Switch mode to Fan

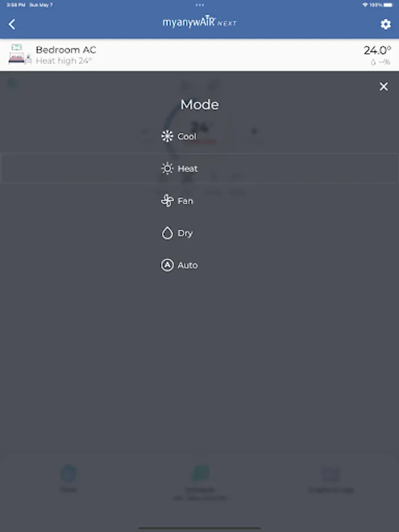[x=185, y=201]
